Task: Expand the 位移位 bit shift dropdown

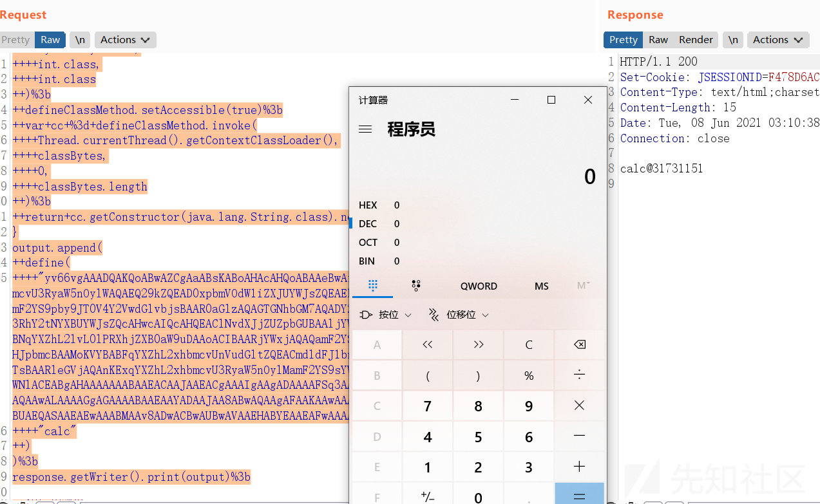Action: click(459, 315)
